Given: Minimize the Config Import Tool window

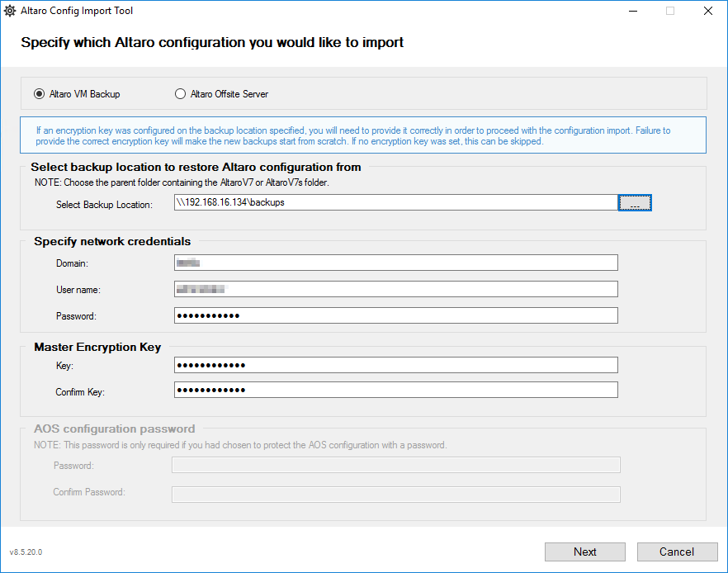Looking at the screenshot, I should pyautogui.click(x=632, y=12).
